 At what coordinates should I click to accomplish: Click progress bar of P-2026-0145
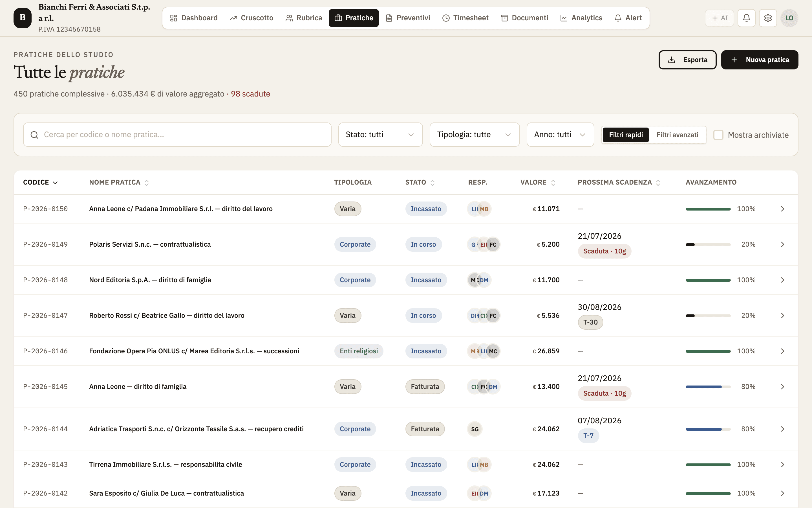[708, 387]
